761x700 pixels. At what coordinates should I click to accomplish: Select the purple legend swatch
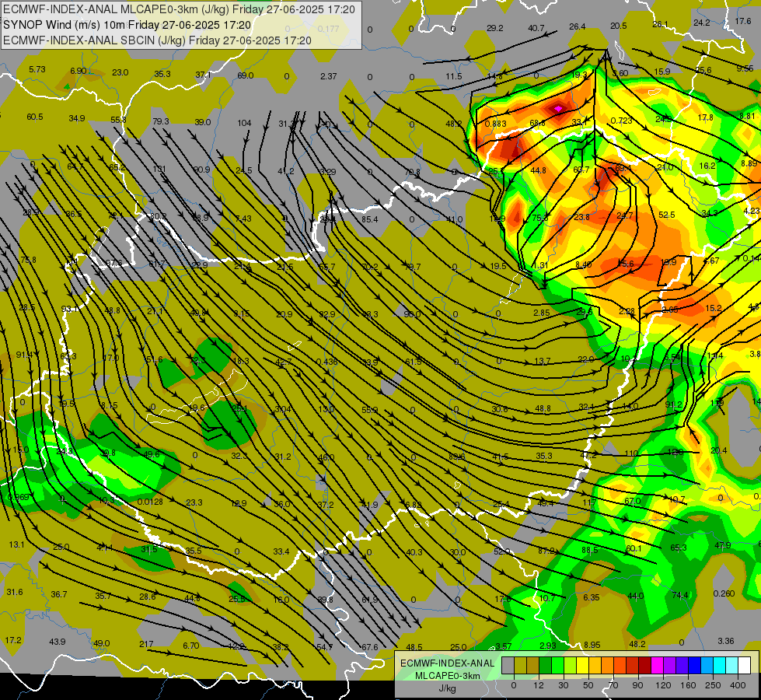click(x=670, y=666)
